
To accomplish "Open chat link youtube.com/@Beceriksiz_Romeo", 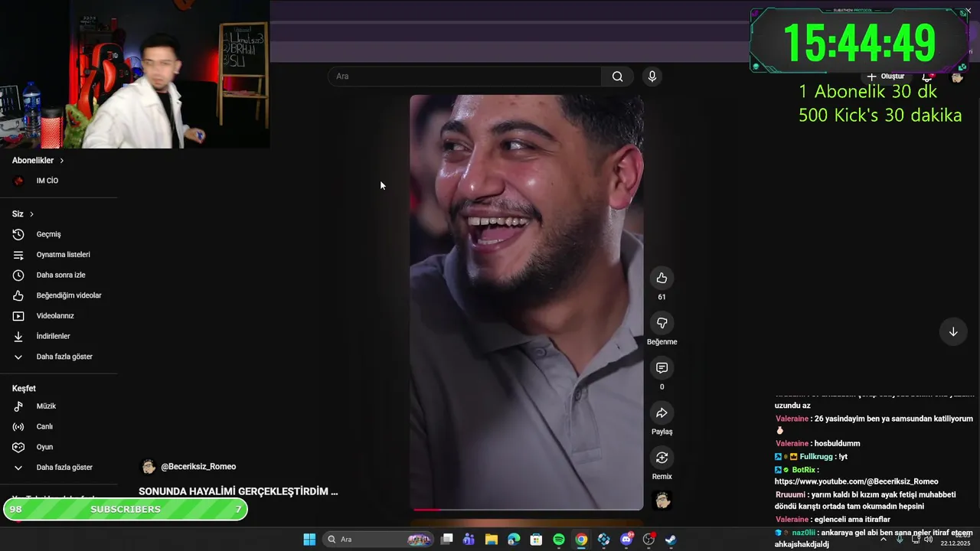I will (856, 481).
